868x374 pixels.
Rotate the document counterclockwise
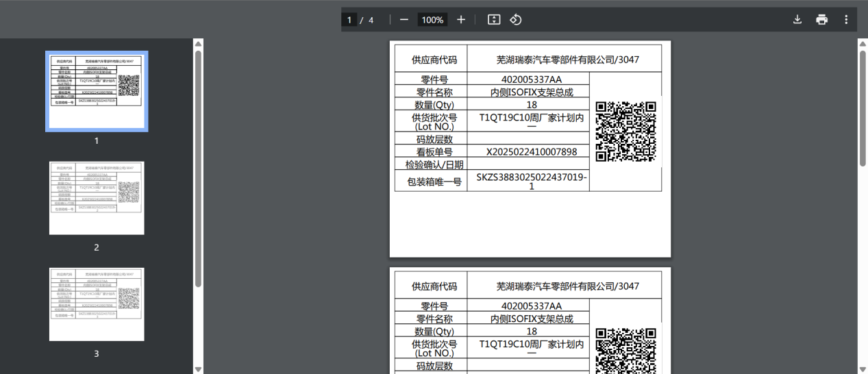tap(516, 20)
